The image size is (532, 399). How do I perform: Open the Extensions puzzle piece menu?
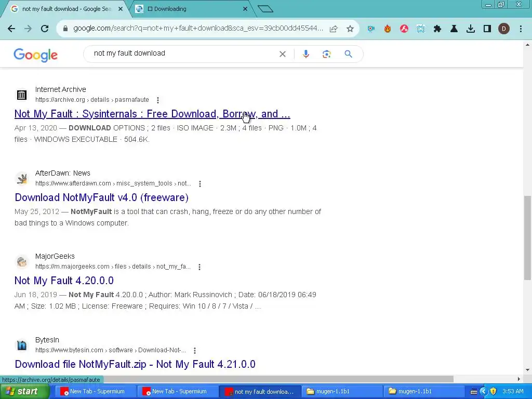(x=437, y=29)
